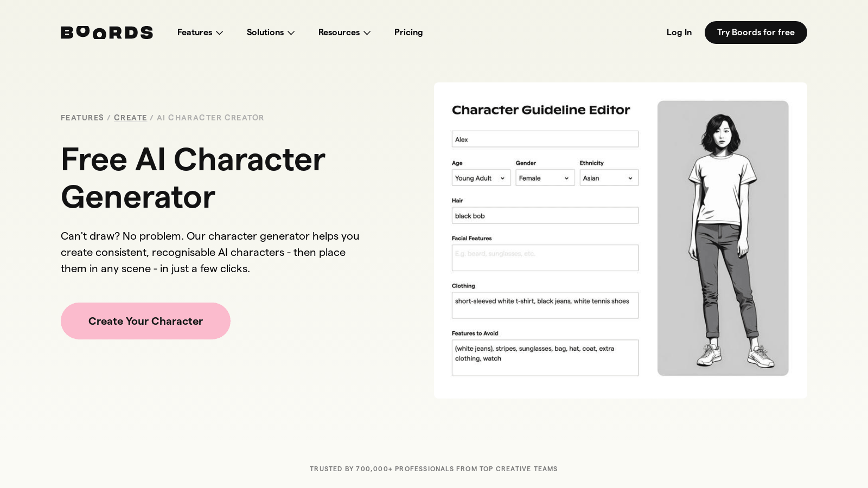Screen dimensions: 868x488
Task: Click the Alex name input field
Action: coord(545,139)
